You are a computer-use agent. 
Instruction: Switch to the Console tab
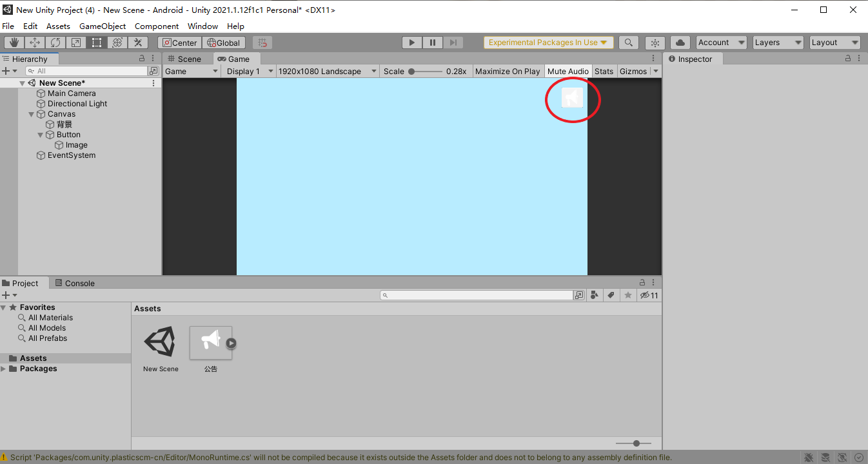click(75, 283)
